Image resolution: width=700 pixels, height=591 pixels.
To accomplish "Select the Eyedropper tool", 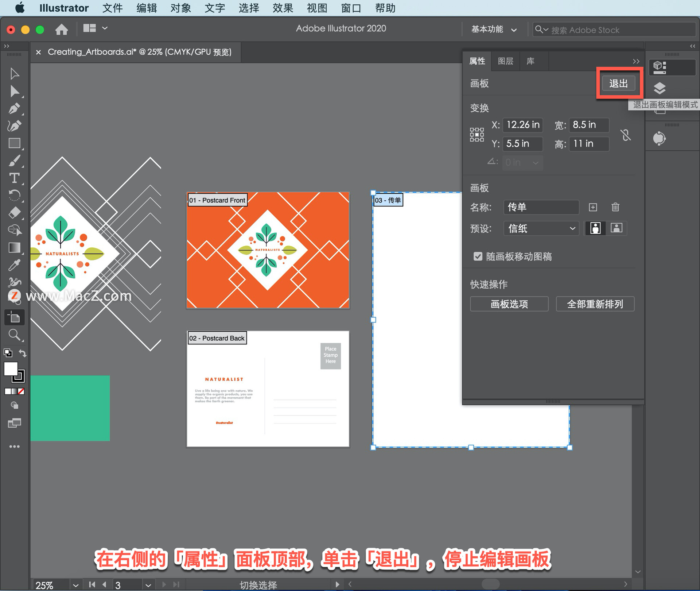I will 15,265.
